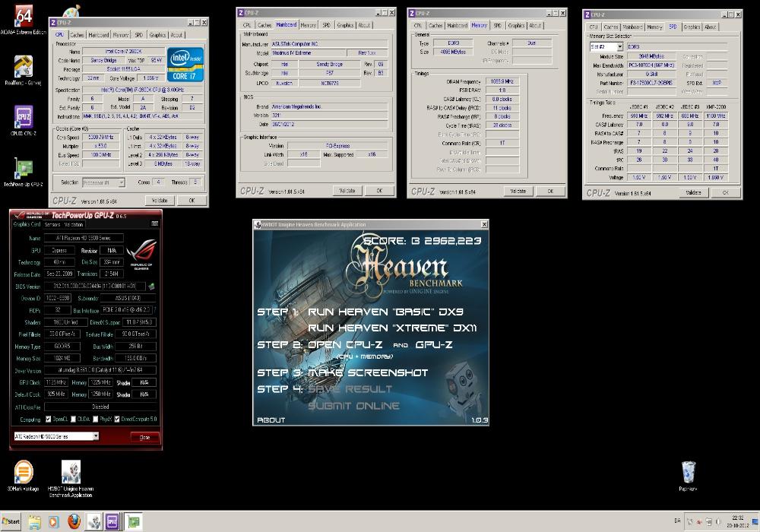Run Heaven "Xtreme" DX11 benchmark

tap(392, 328)
